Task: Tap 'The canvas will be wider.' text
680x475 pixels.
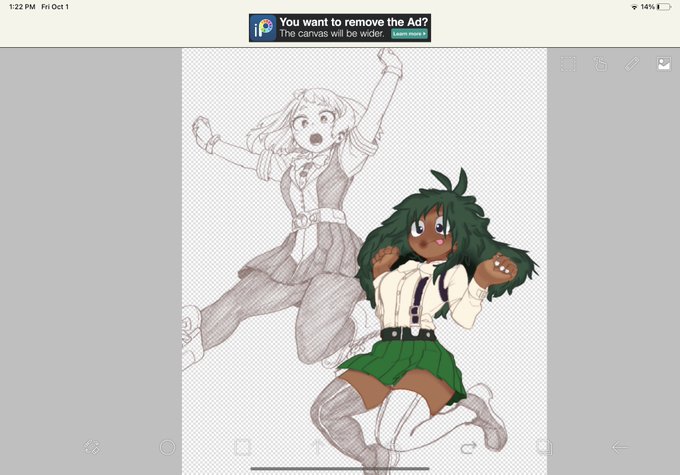Action: (332, 33)
